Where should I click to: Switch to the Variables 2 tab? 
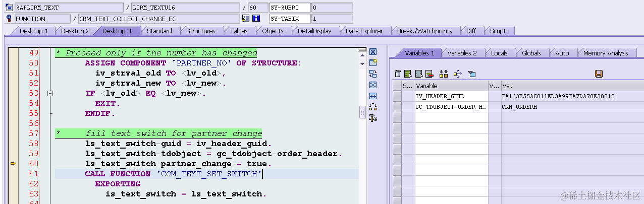click(x=462, y=53)
